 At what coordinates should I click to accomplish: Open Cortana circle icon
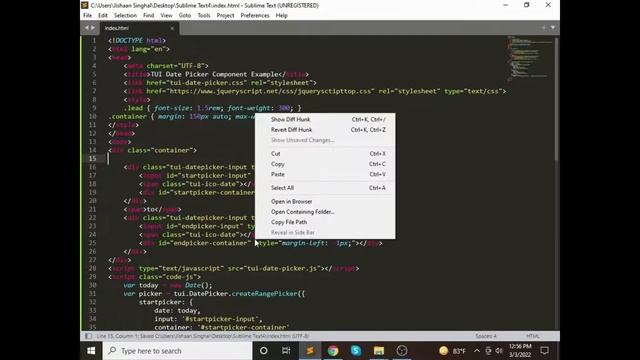[x=264, y=351]
